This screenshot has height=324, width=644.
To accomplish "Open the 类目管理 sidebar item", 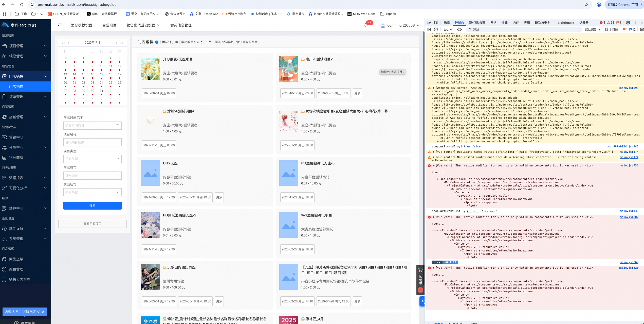I will tap(25, 269).
